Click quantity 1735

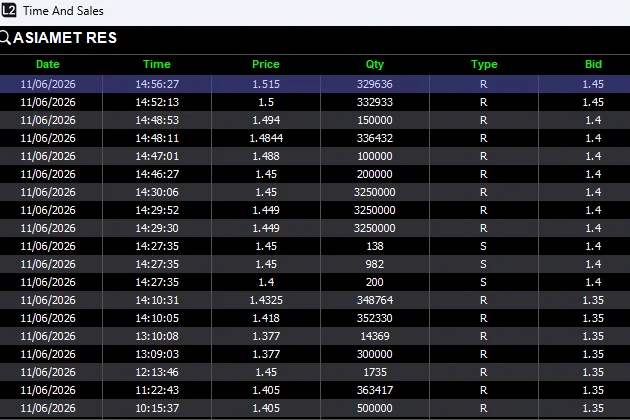click(374, 372)
